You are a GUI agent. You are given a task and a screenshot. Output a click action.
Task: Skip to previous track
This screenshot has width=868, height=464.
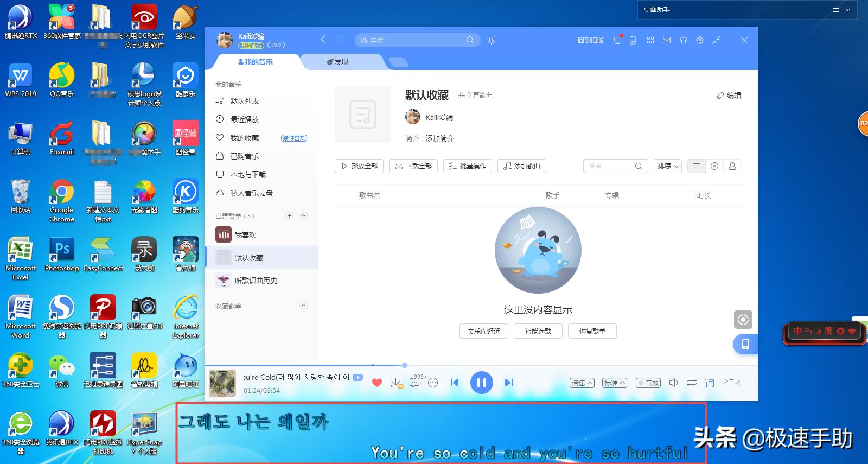click(455, 383)
